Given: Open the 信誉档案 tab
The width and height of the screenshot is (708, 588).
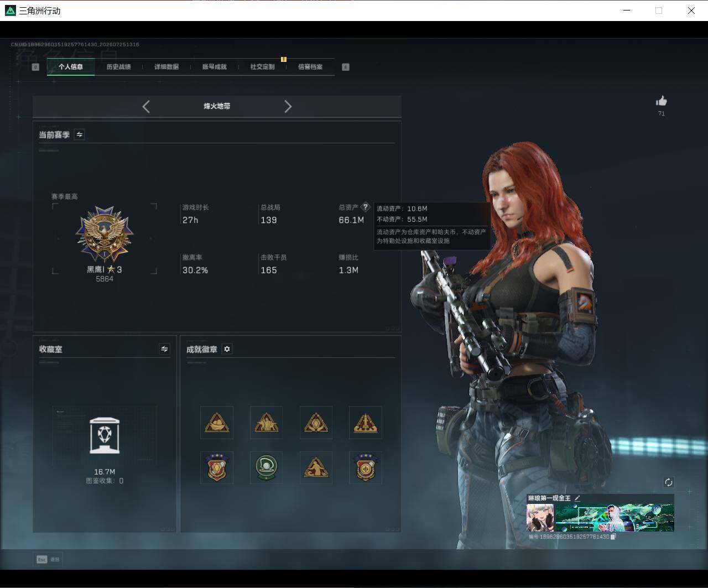Looking at the screenshot, I should pos(310,67).
